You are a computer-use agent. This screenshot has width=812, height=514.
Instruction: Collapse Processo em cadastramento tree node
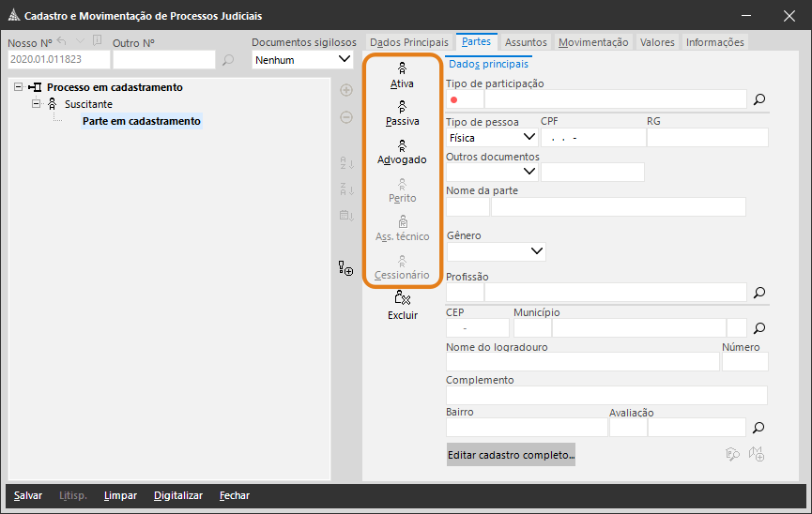19,87
